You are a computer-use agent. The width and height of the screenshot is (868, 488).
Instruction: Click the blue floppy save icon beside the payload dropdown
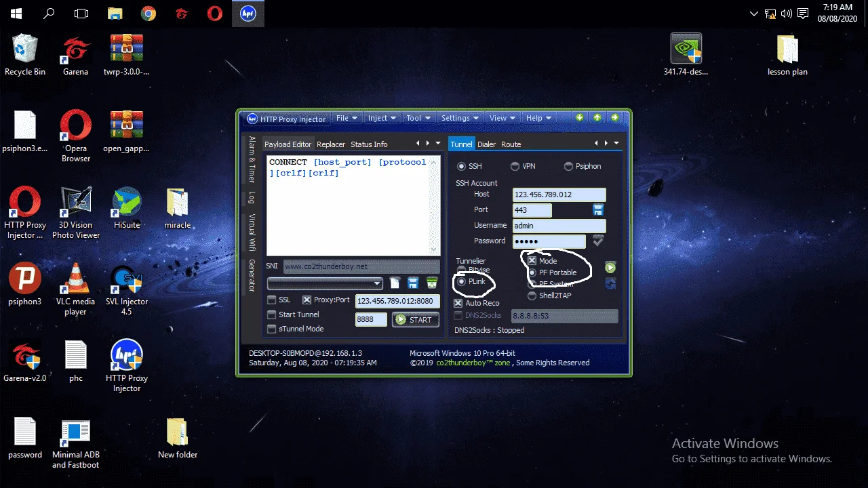tap(413, 283)
